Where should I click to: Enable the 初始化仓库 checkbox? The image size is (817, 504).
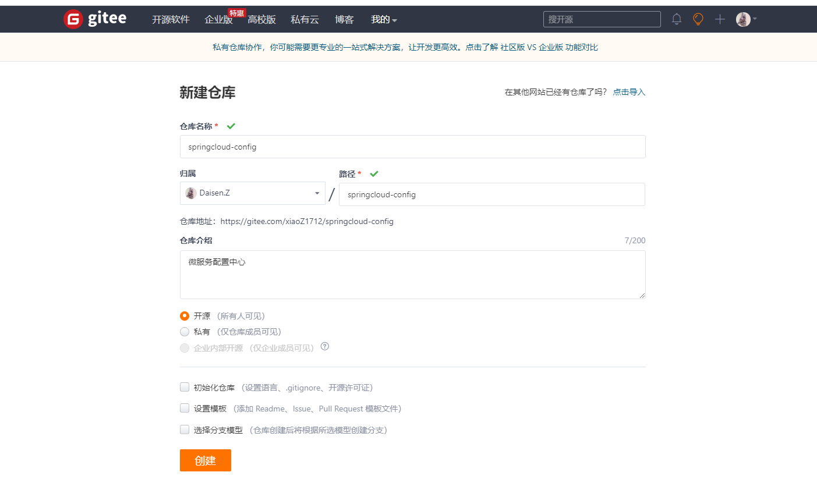point(185,387)
